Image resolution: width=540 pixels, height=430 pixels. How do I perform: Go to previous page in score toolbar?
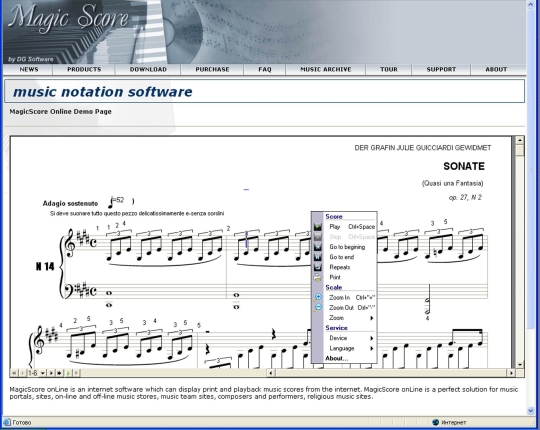click(22, 373)
